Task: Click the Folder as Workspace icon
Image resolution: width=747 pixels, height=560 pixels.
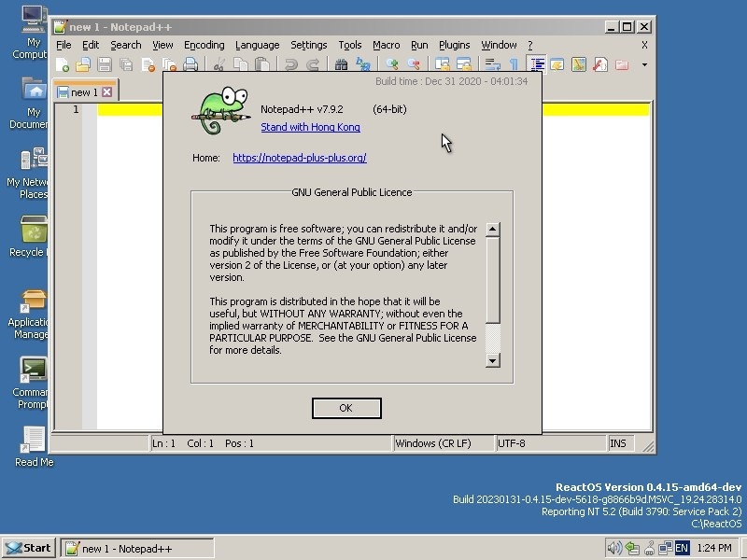Action: pyautogui.click(x=622, y=64)
